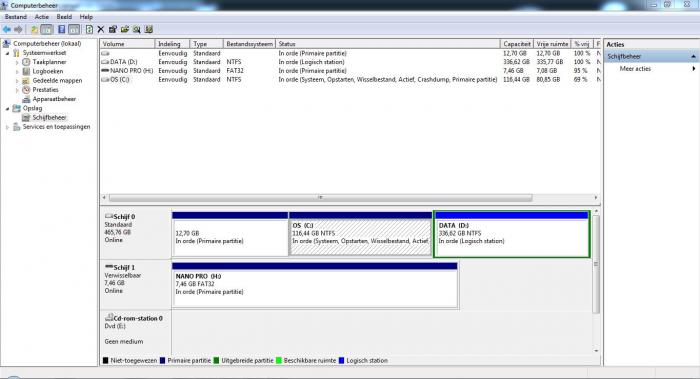Collapse the Opslag tree node
This screenshot has height=379, width=700.
(7, 108)
